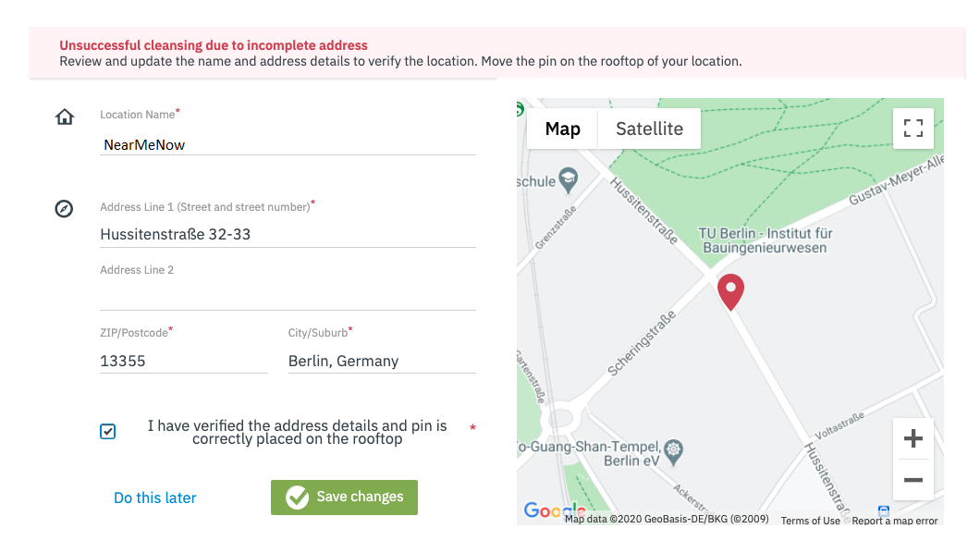Click the City/Suburb text field
Screen dimensions: 980x553
click(381, 361)
